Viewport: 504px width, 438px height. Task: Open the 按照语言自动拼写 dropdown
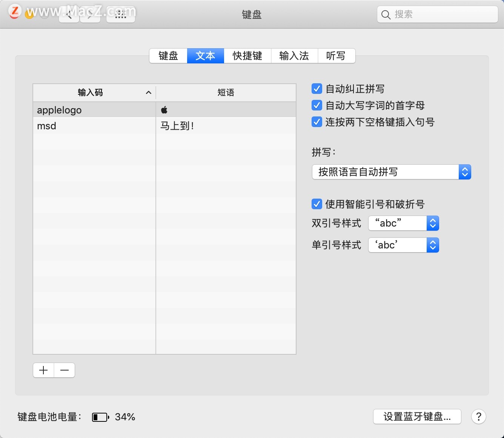pyautogui.click(x=392, y=172)
